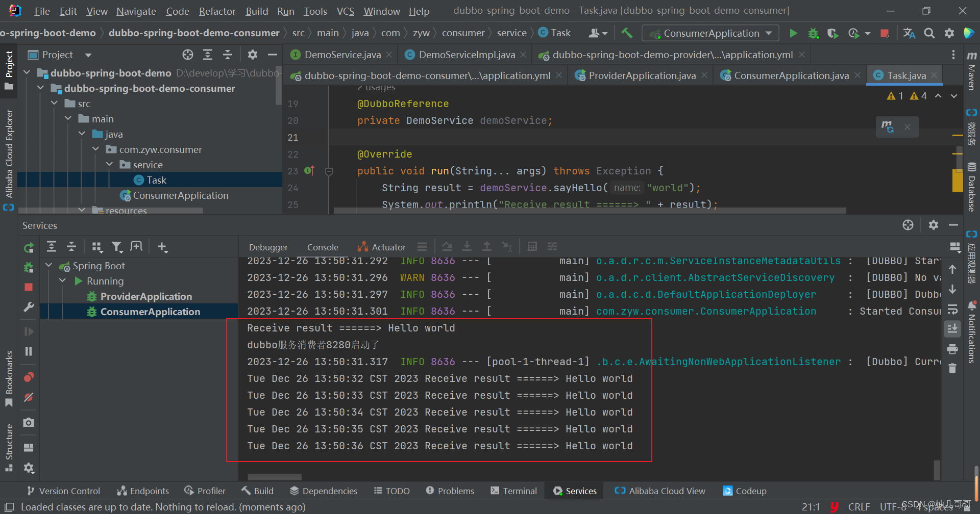Open Version Control tool window
980x514 pixels.
[63, 491]
